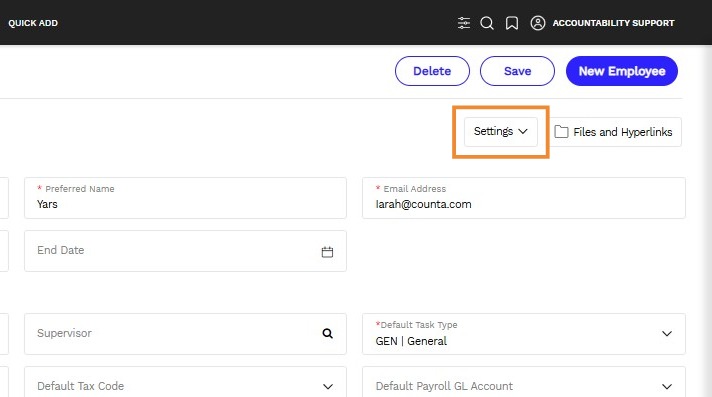
Task: Click the Delete button
Action: pos(432,71)
